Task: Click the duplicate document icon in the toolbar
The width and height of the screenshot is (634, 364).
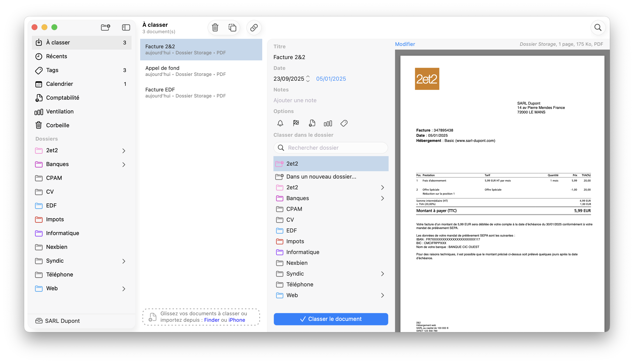Action: pos(232,28)
